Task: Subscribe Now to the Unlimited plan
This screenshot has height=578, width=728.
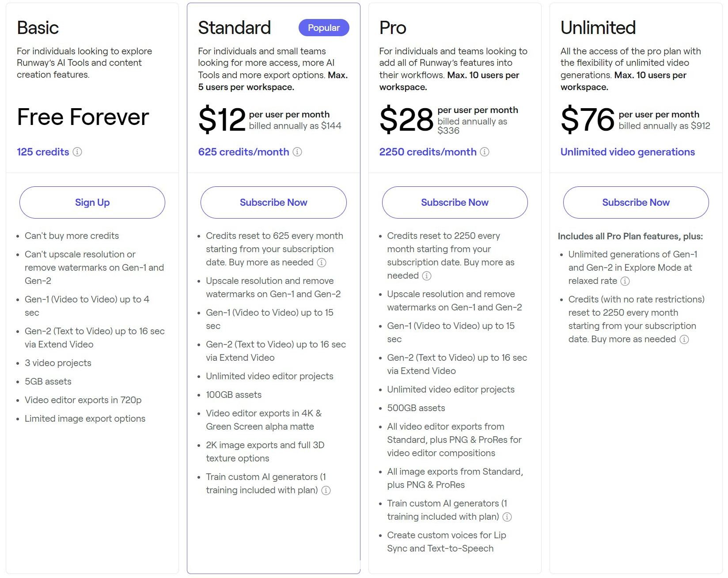Action: (636, 202)
